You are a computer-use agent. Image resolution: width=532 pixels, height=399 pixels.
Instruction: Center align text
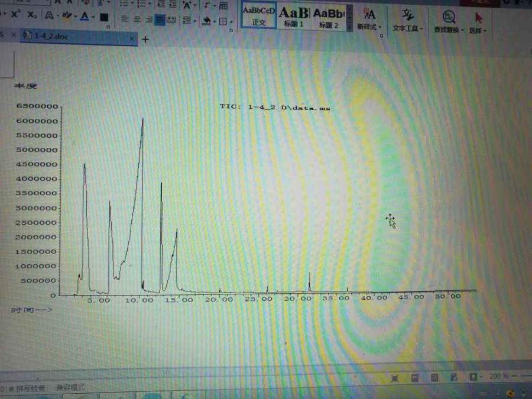tap(137, 20)
